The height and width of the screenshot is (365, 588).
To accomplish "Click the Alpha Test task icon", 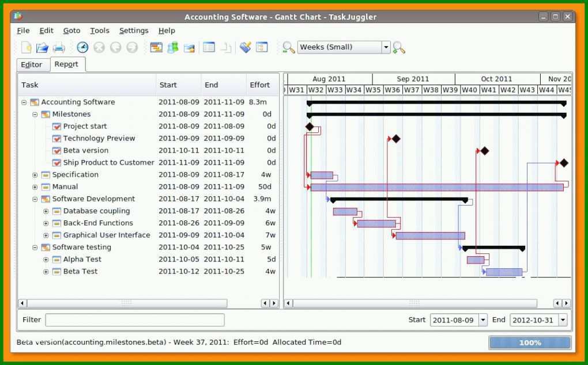I will click(56, 260).
